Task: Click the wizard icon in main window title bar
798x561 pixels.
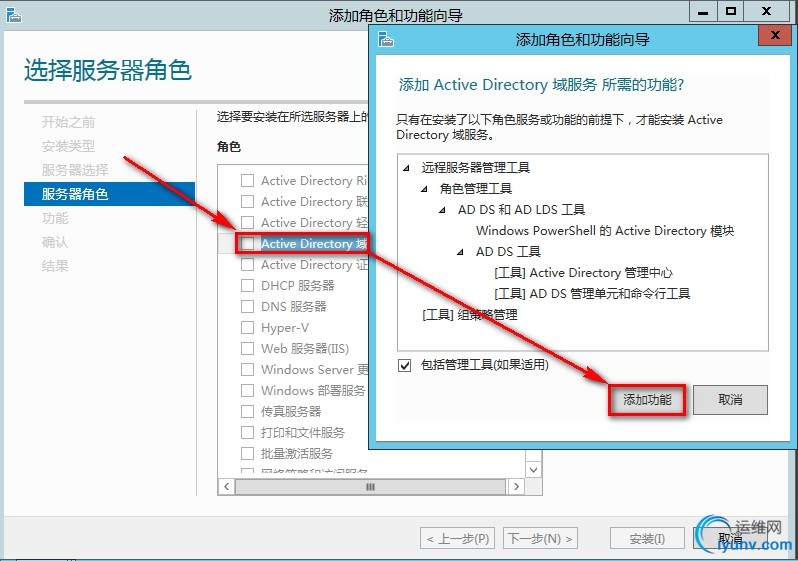Action: tap(14, 15)
